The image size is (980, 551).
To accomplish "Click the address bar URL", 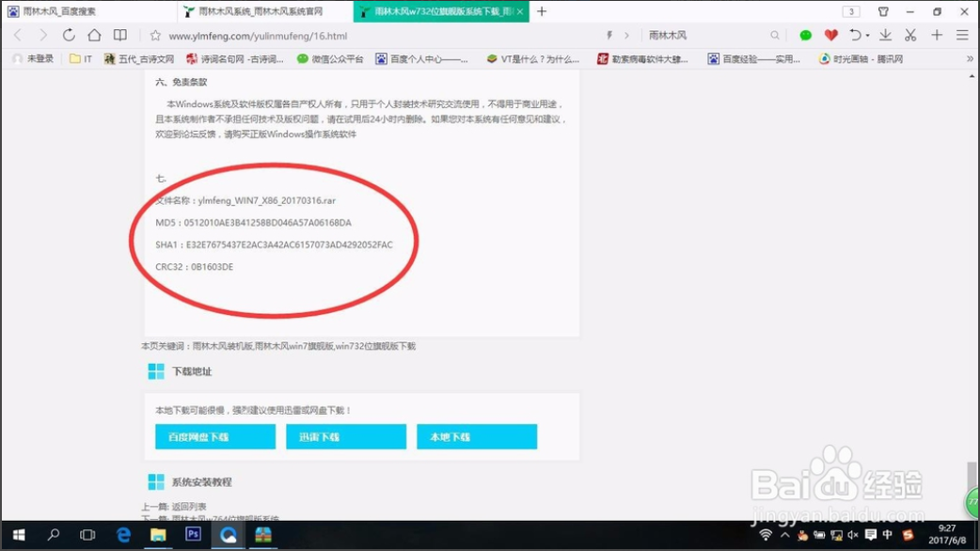I will point(258,37).
